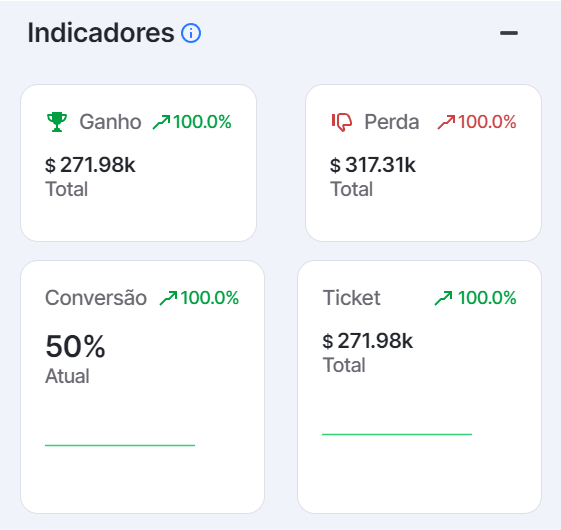Click the Ticket card's $ 271.98k value
The width and height of the screenshot is (561, 530).
(368, 341)
